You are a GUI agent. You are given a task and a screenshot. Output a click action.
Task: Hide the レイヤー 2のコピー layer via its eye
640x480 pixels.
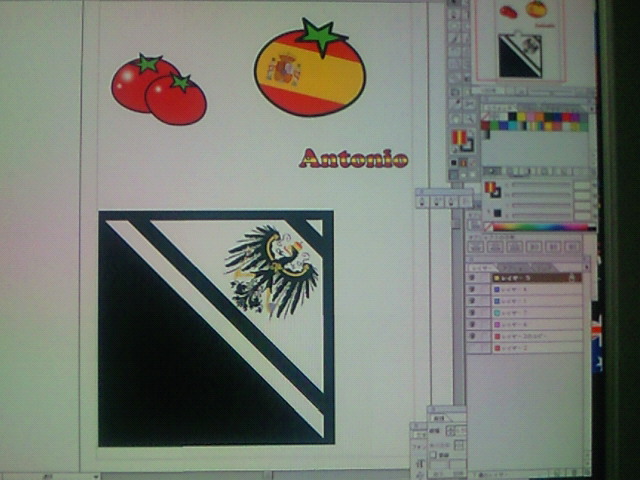pyautogui.click(x=473, y=336)
